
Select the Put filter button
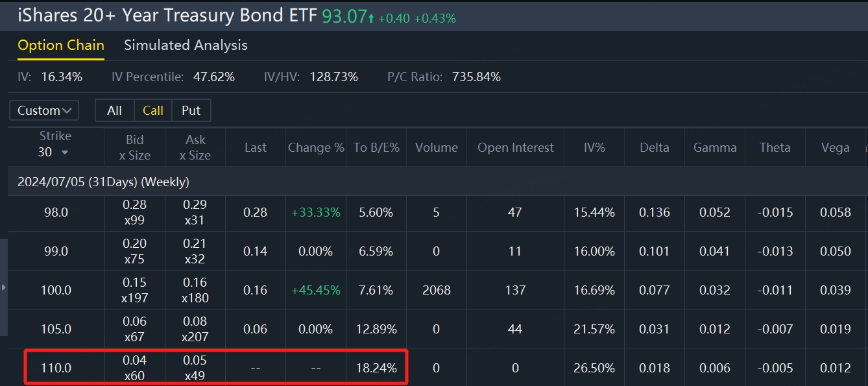pos(191,110)
